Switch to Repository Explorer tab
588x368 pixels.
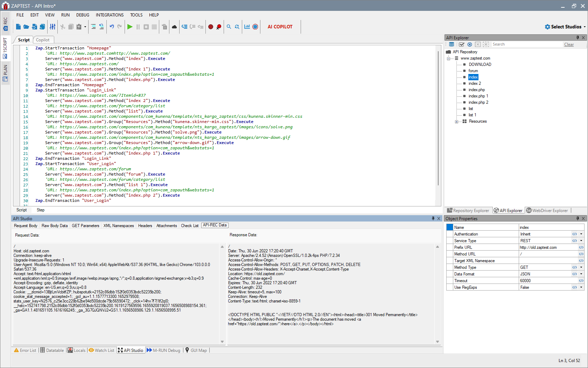[x=468, y=211]
